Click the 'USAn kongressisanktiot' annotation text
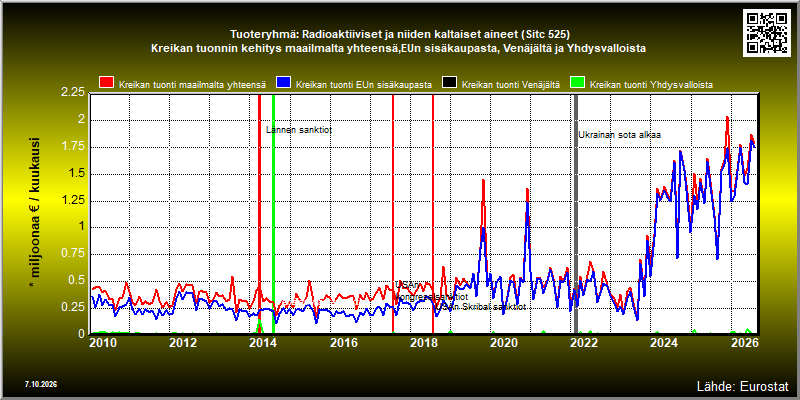 tap(431, 291)
